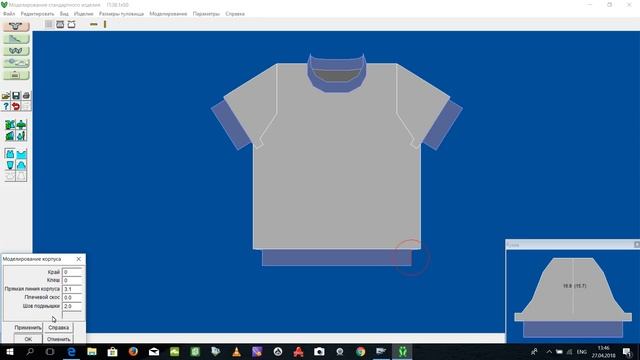Image resolution: width=640 pixels, height=360 pixels.
Task: Open the briefcase mode button
Action: [16, 75]
